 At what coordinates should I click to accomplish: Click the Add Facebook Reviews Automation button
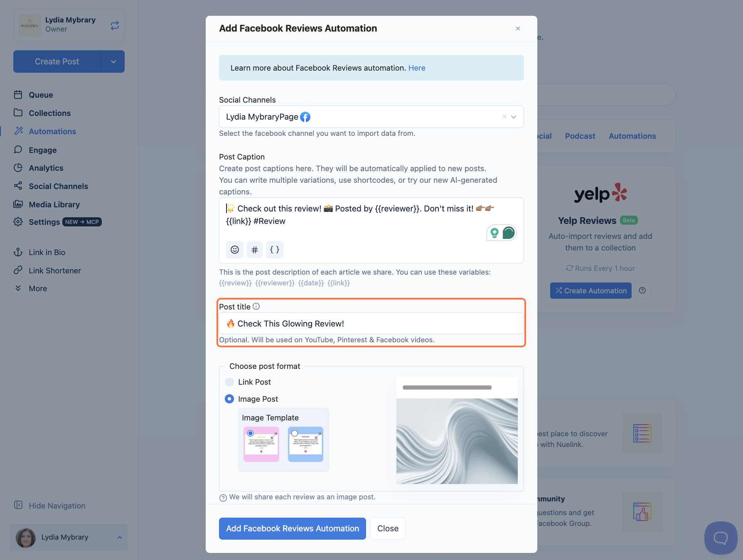click(293, 528)
